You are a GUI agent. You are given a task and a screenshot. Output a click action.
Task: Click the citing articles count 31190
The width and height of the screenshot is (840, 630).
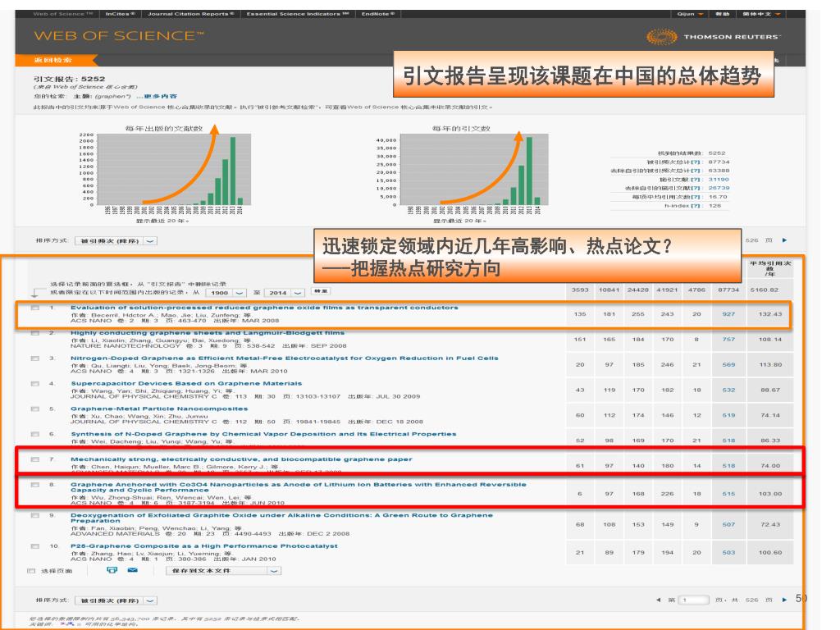pos(719,180)
